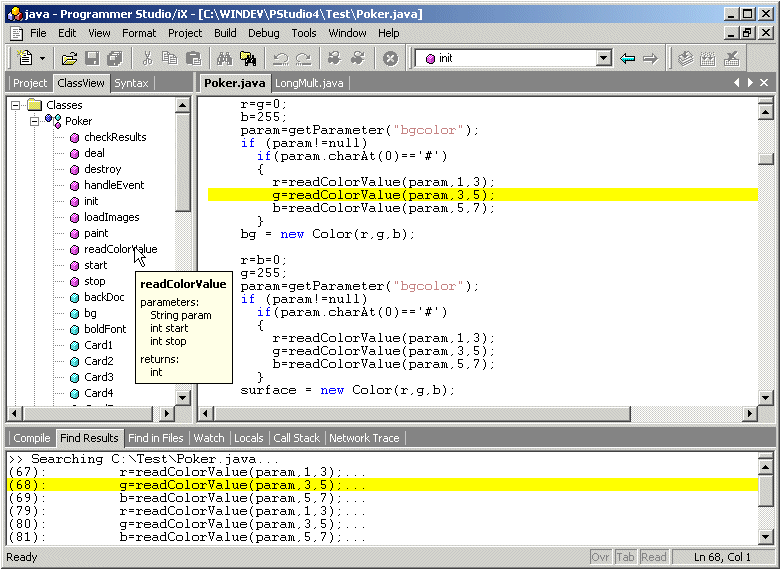Click the forward navigation arrow icon
Screen dimensions: 780x569
(650, 59)
